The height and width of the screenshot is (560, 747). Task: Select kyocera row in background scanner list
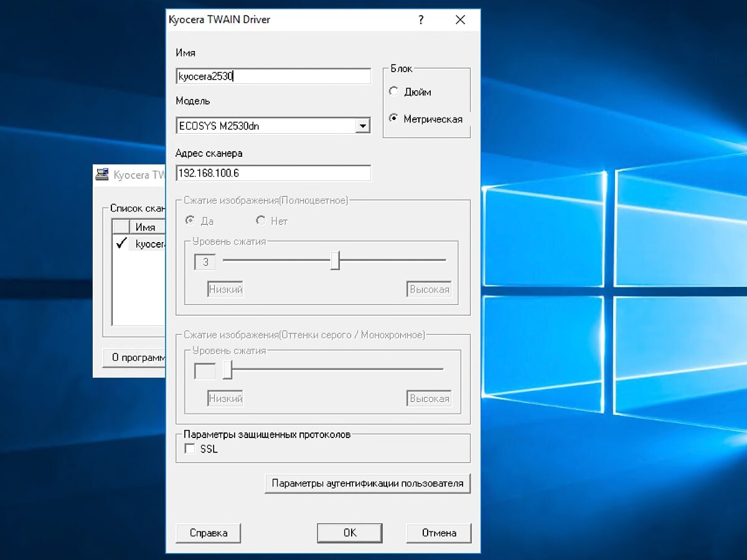pyautogui.click(x=139, y=244)
